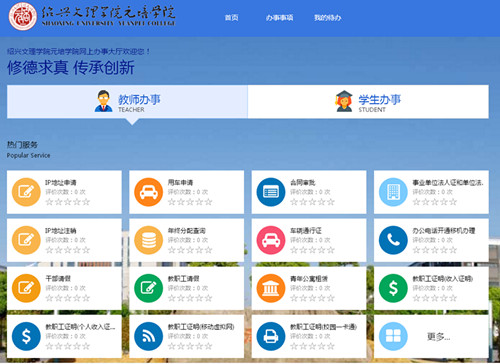This screenshot has width=500, height=364.
Task: Click the college logo emblem
Action: (x=23, y=16)
